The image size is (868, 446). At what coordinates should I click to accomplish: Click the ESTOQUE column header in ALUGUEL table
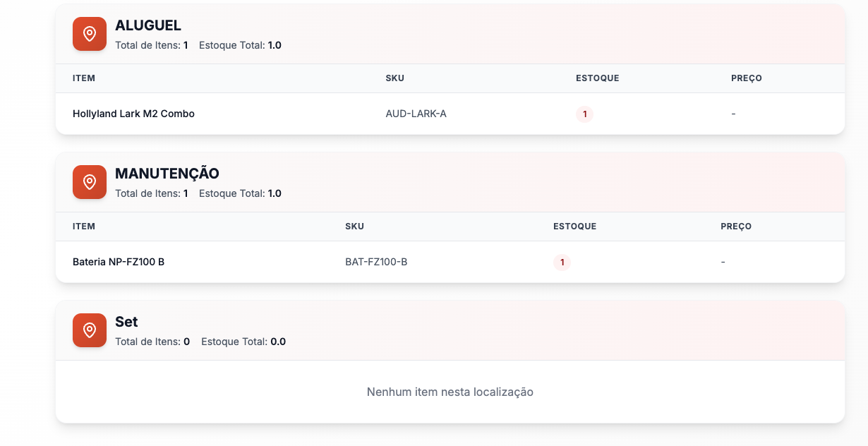click(x=598, y=78)
